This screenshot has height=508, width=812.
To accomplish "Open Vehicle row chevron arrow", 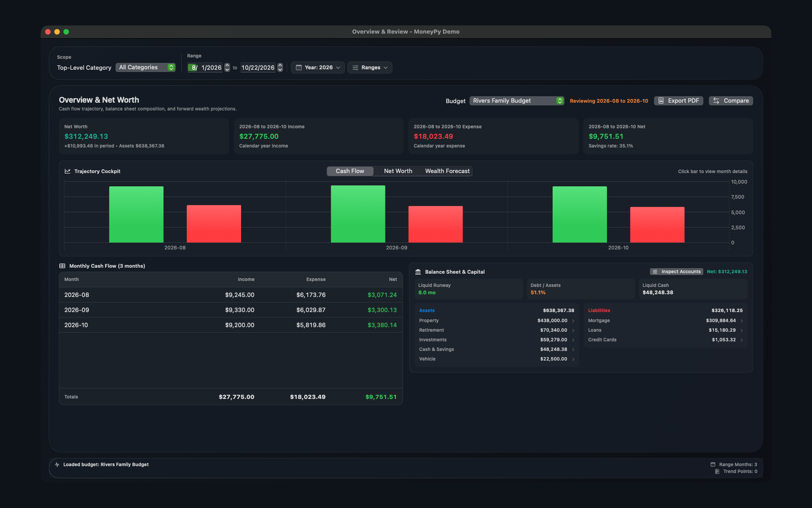I will 573,359.
